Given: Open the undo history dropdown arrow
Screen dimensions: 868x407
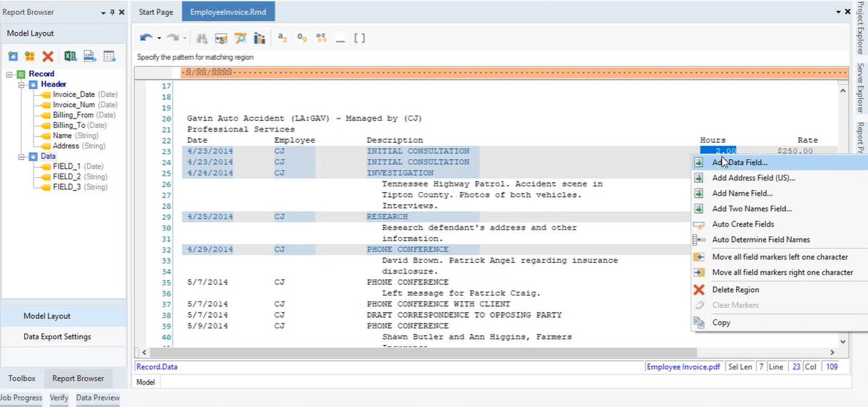Looking at the screenshot, I should pyautogui.click(x=159, y=39).
